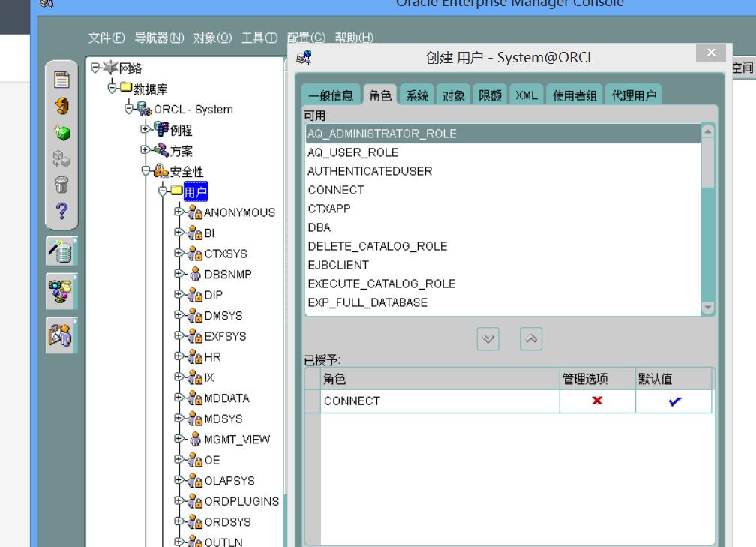The height and width of the screenshot is (547, 756).
Task: Click the user icon beside DBSNMP
Action: coord(195,274)
